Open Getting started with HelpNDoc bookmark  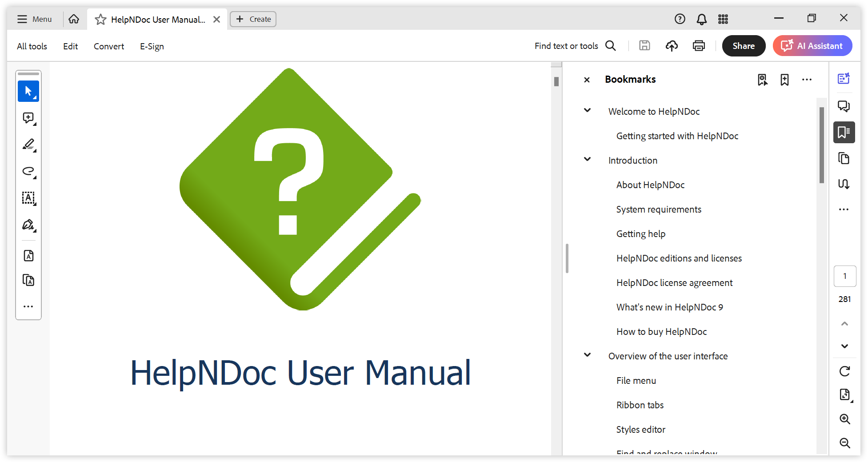677,136
